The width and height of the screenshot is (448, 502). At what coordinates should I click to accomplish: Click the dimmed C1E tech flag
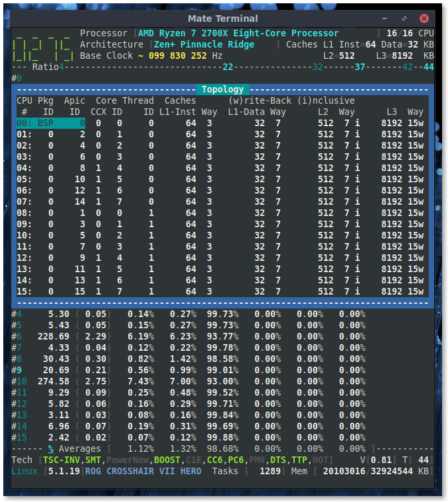click(x=194, y=460)
